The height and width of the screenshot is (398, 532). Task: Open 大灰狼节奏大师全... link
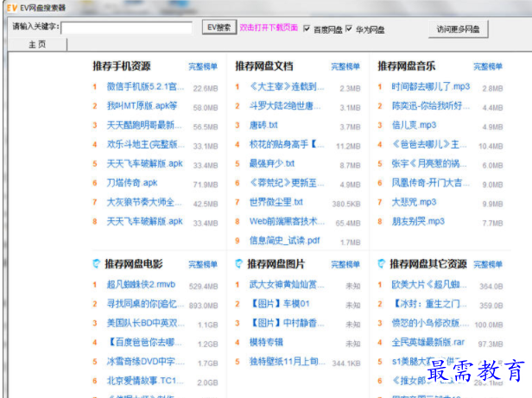coord(144,202)
